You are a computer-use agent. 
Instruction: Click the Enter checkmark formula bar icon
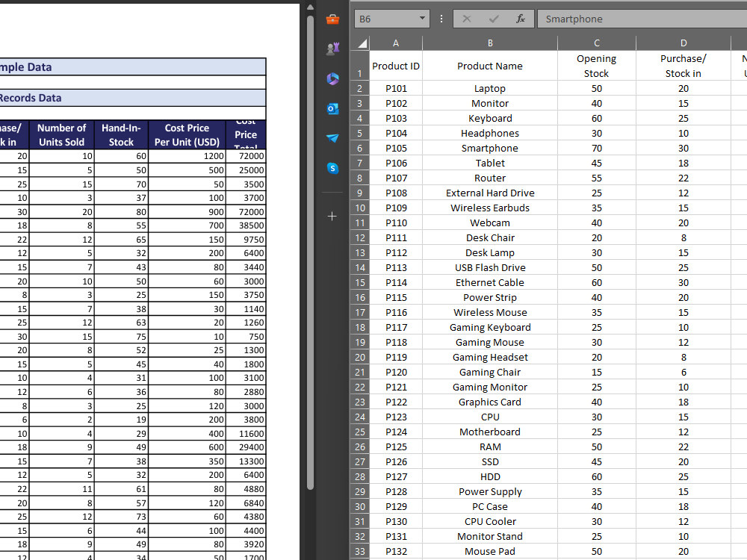coord(494,19)
